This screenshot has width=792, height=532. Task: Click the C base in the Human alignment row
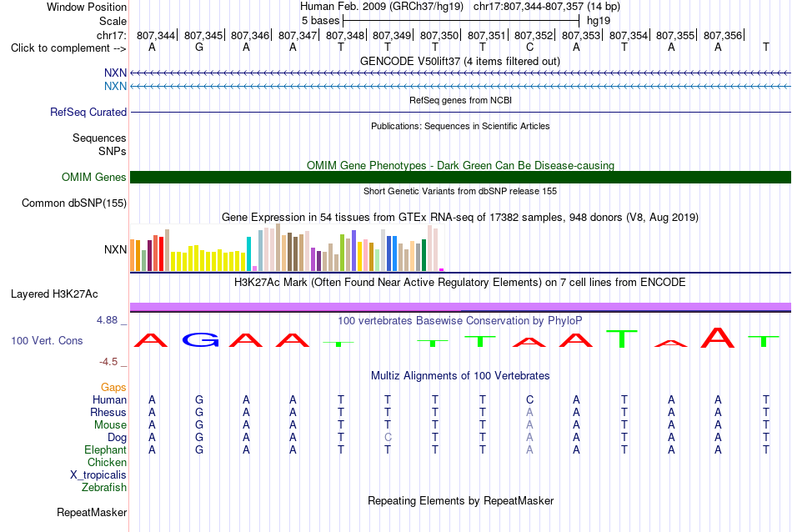pos(529,400)
